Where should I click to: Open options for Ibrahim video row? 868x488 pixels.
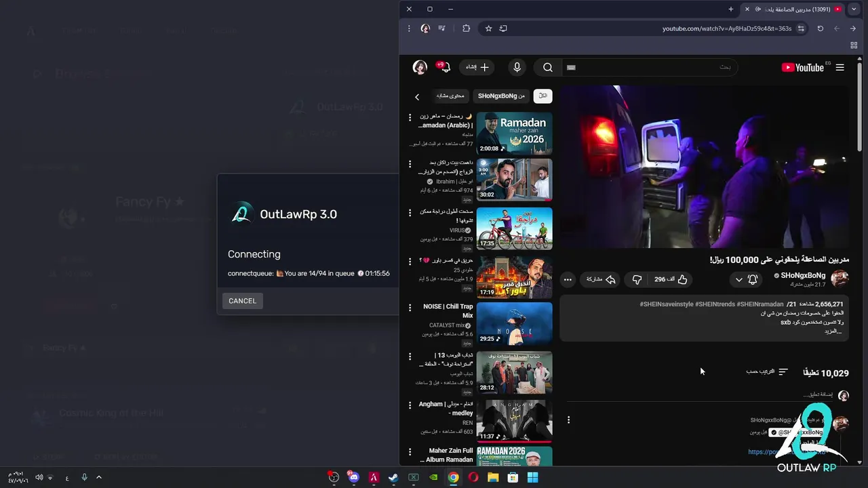(x=410, y=163)
